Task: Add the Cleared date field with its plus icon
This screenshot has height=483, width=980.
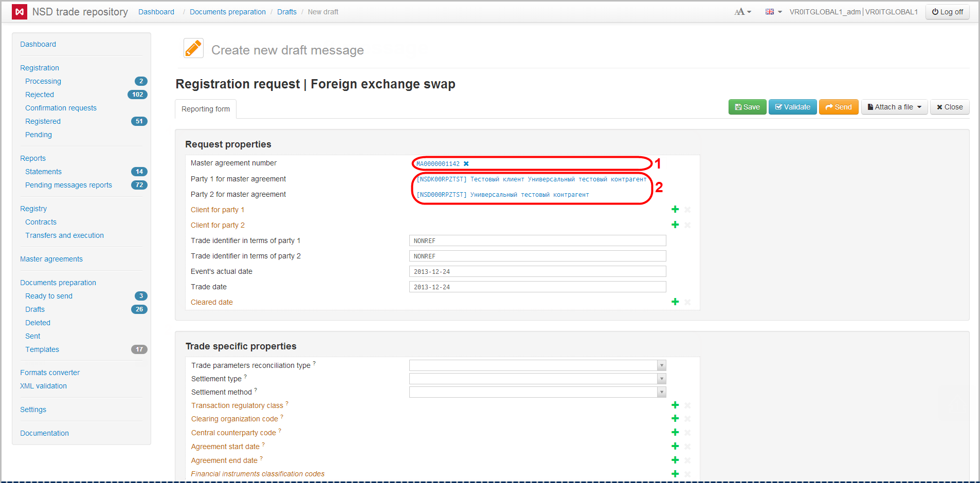Action: 675,302
